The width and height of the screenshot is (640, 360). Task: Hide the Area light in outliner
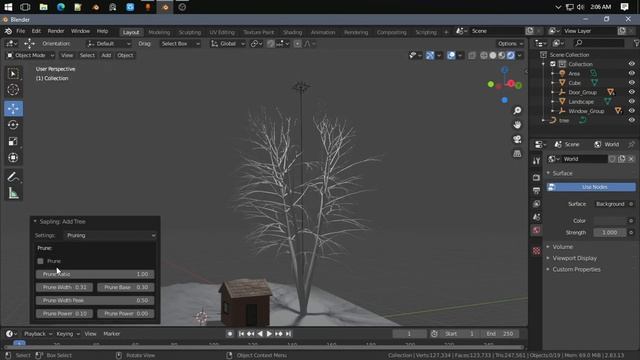pyautogui.click(x=631, y=73)
